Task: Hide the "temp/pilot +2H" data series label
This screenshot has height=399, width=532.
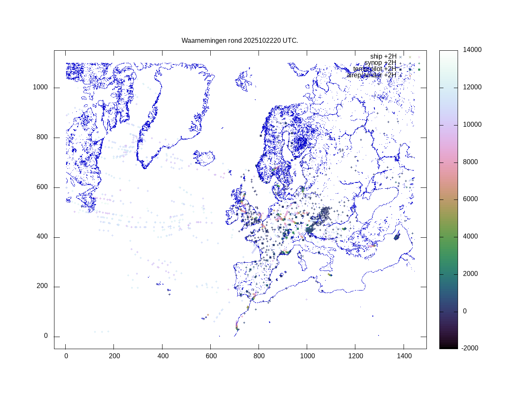Action: click(374, 69)
